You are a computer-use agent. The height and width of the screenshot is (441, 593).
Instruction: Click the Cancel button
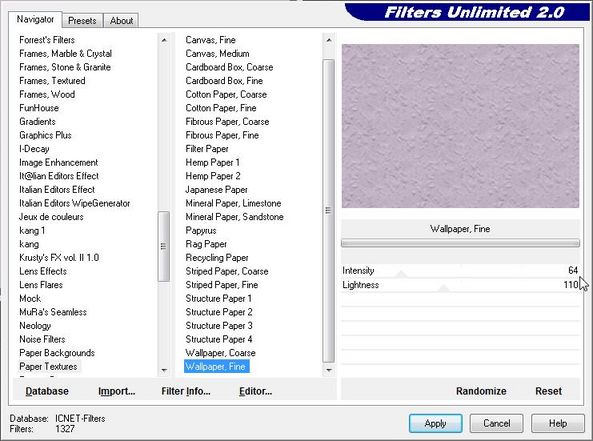point(497,423)
